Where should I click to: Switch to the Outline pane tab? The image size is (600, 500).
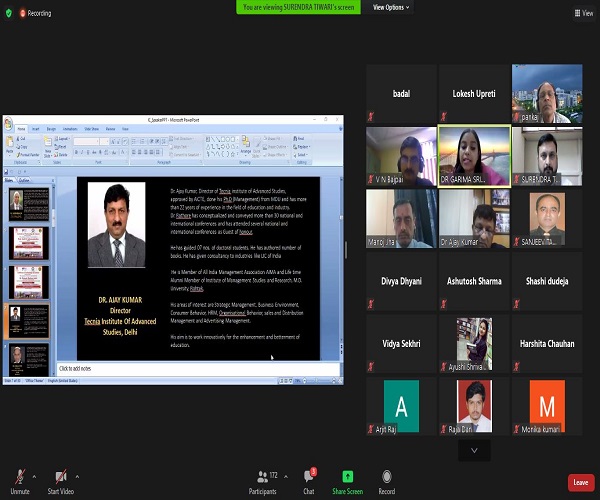(x=24, y=180)
